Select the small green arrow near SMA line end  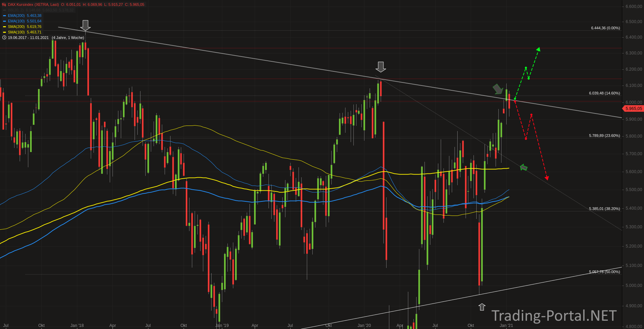pos(524,167)
